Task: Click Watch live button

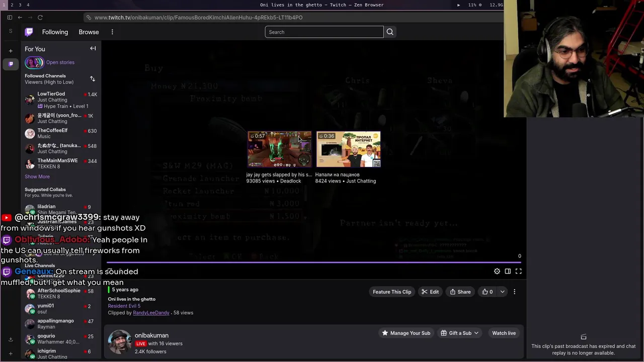Action: click(x=504, y=333)
